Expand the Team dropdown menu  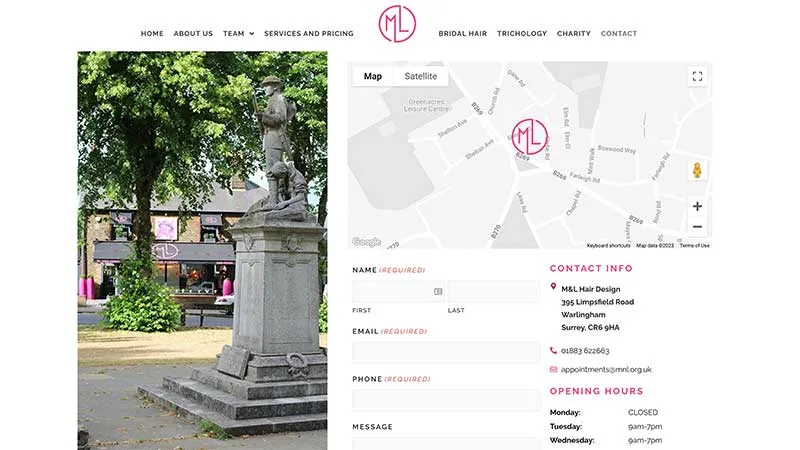(x=238, y=34)
